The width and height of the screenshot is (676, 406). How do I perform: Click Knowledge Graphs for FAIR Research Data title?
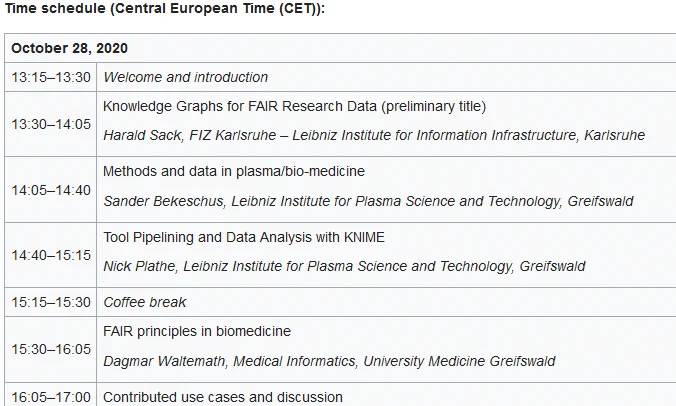tap(294, 106)
